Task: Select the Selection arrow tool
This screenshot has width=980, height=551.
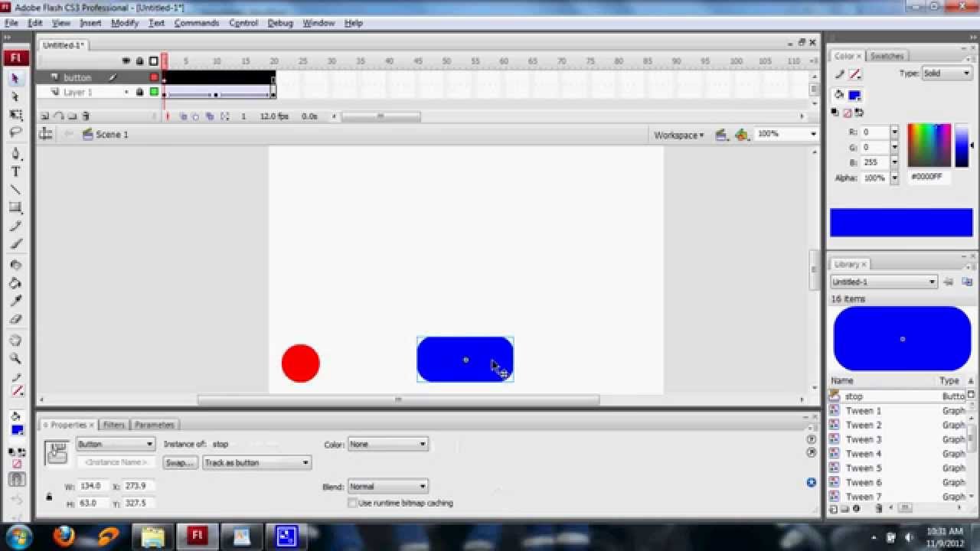Action: point(15,79)
